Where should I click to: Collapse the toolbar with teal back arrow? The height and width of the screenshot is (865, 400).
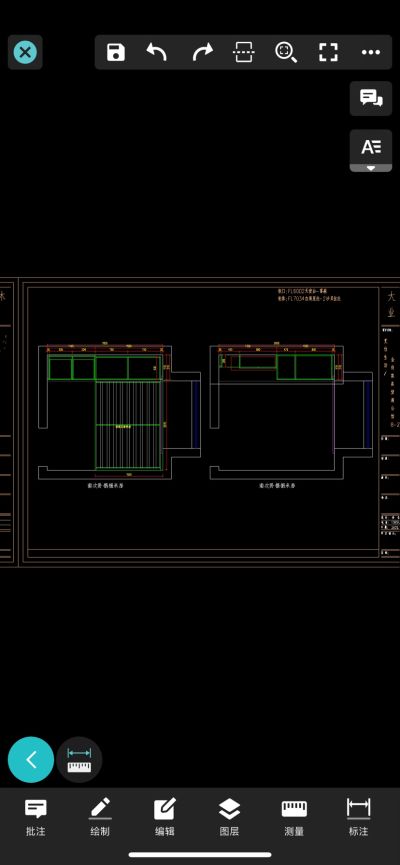31,760
